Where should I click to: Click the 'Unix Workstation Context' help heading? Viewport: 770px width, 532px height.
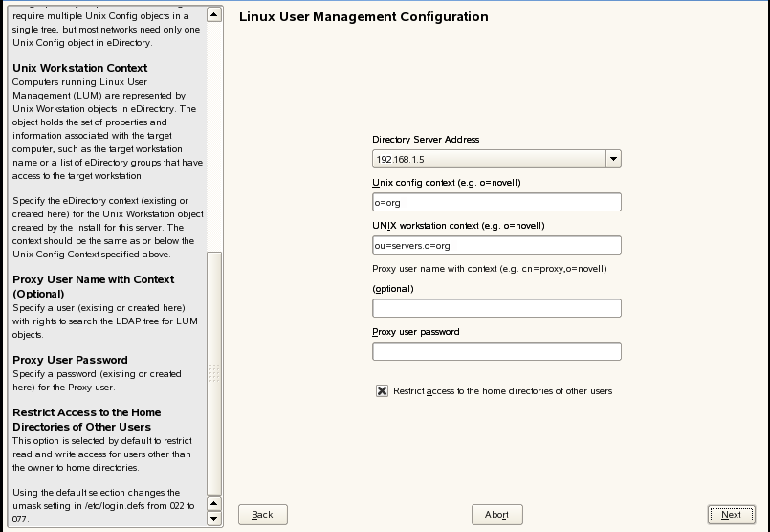coord(79,68)
